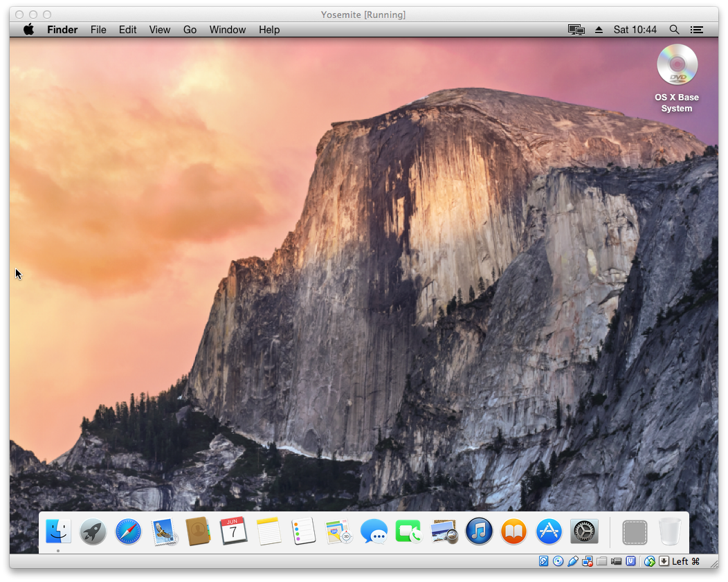
Task: Open Spotlight search in the menu bar
Action: [x=674, y=30]
